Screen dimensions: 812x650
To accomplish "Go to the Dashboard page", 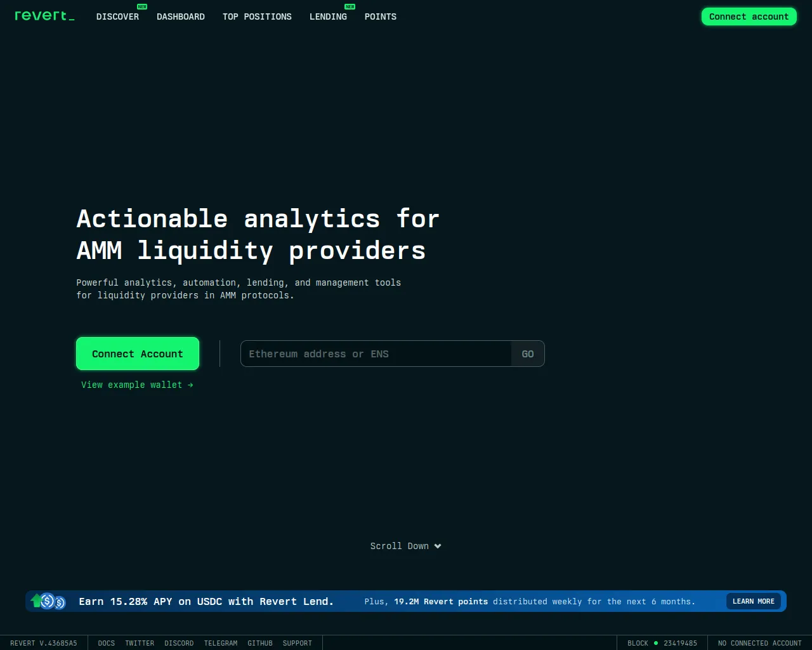I will pos(181,17).
